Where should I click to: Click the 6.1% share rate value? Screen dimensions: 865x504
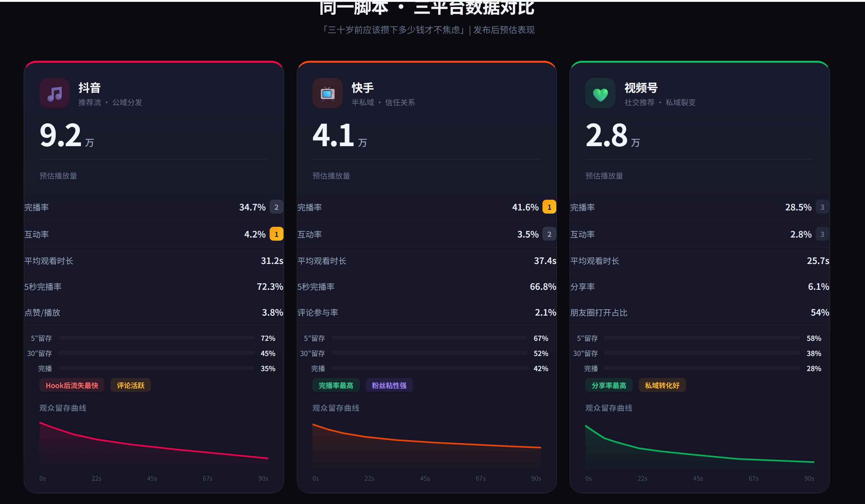click(818, 286)
